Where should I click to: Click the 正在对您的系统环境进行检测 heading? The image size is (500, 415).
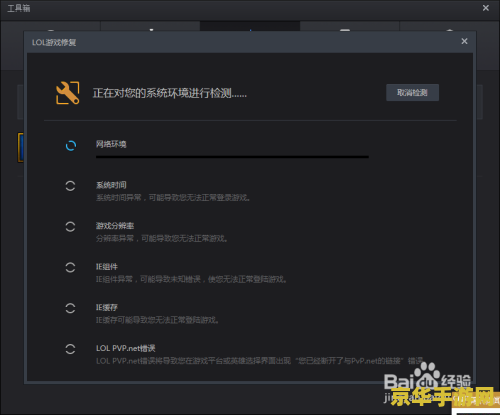(x=170, y=93)
